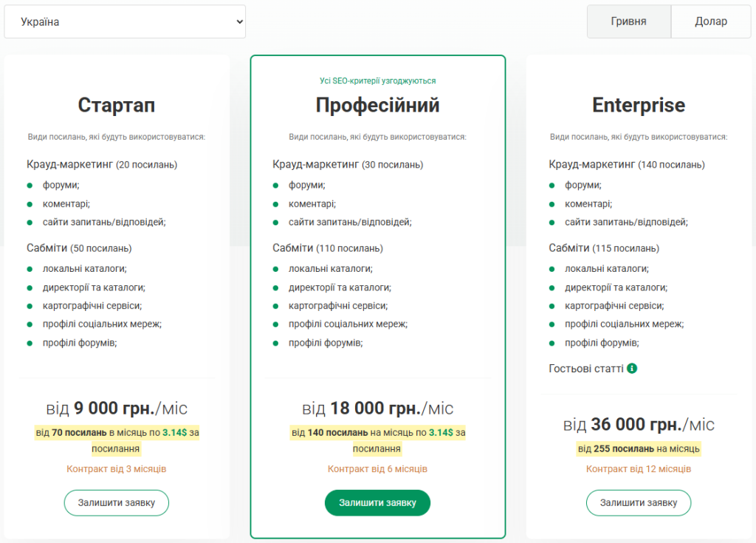Click the 36 000 грн./міс price

pyautogui.click(x=639, y=424)
